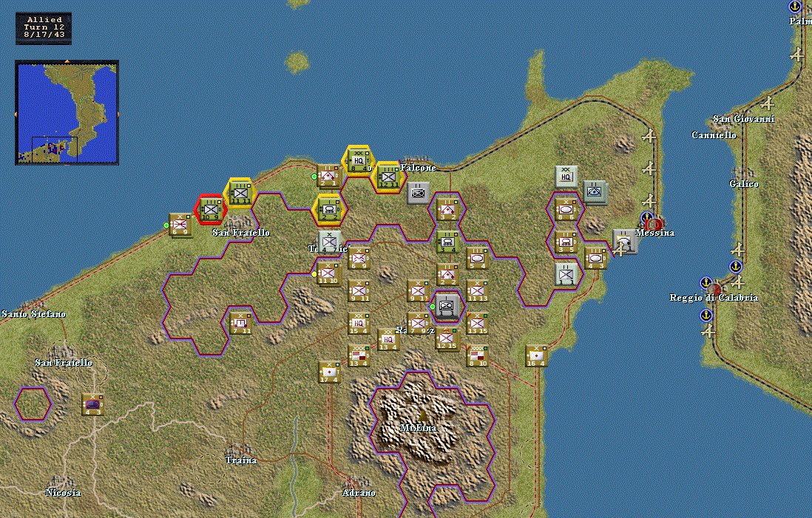The width and height of the screenshot is (812, 518).
Task: Click the overview mini-map
Action: (67, 113)
